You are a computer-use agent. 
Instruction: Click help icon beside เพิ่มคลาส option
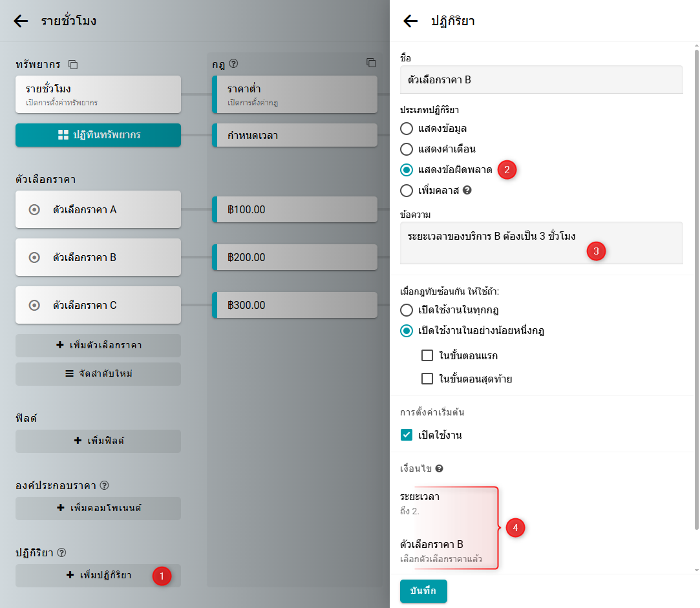[x=467, y=191]
